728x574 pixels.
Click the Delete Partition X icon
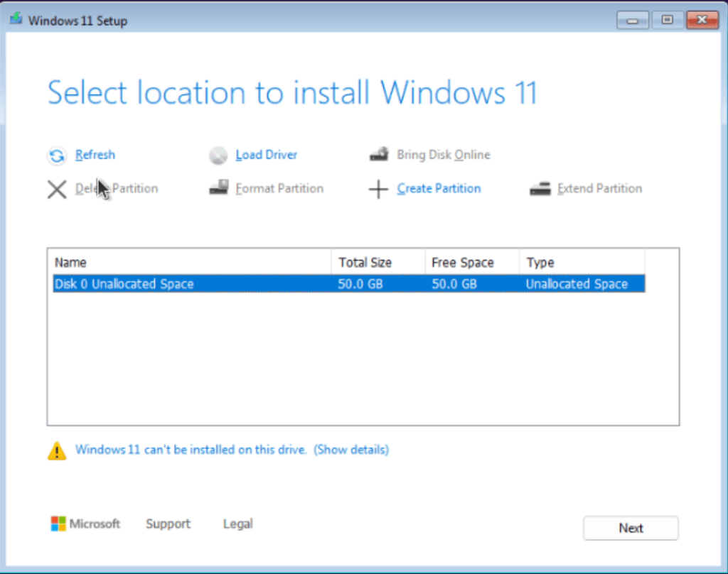coord(57,189)
